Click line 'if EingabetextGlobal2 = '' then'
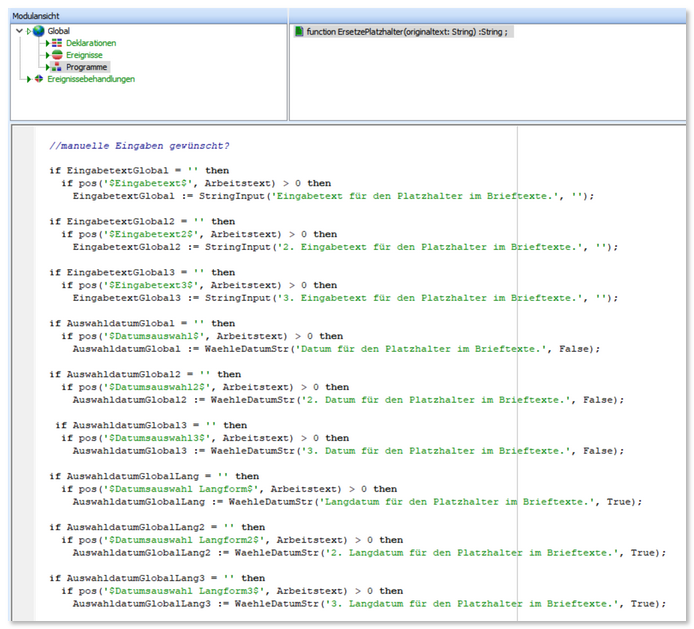 (143, 221)
